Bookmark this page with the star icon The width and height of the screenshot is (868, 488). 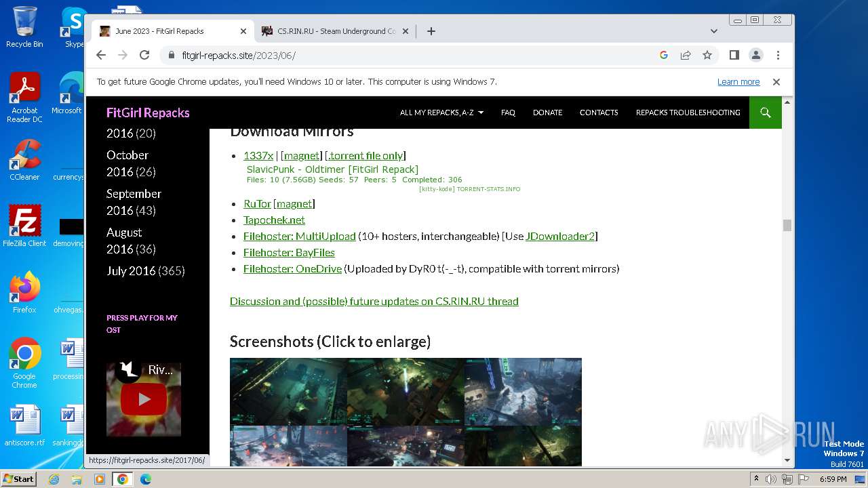point(707,55)
